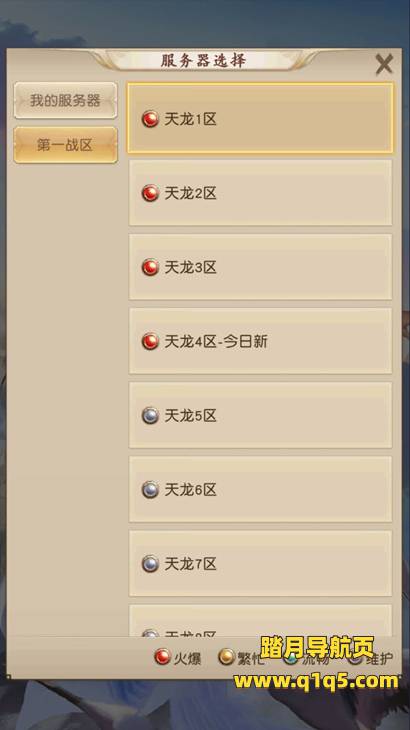Select server 天龙1区

[x=260, y=118]
